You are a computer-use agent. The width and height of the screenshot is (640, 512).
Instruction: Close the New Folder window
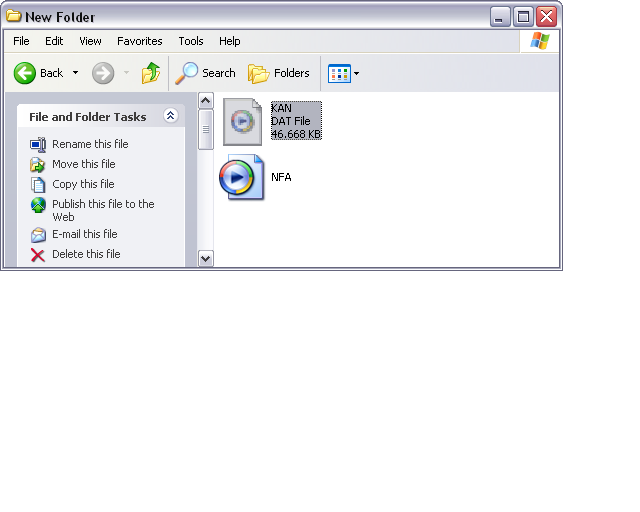(x=547, y=17)
